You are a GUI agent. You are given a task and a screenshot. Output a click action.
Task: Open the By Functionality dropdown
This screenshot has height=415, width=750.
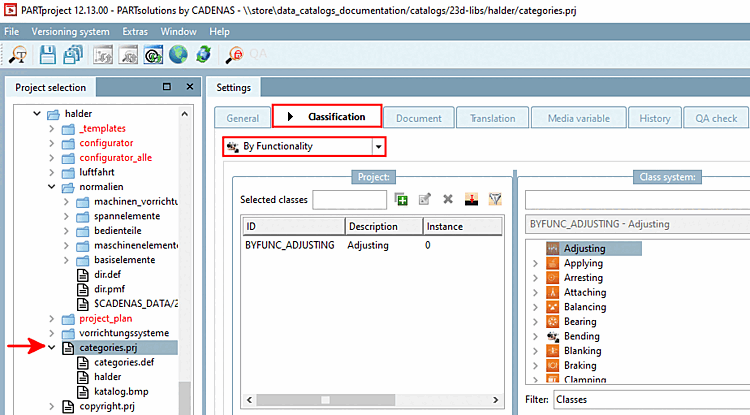378,147
